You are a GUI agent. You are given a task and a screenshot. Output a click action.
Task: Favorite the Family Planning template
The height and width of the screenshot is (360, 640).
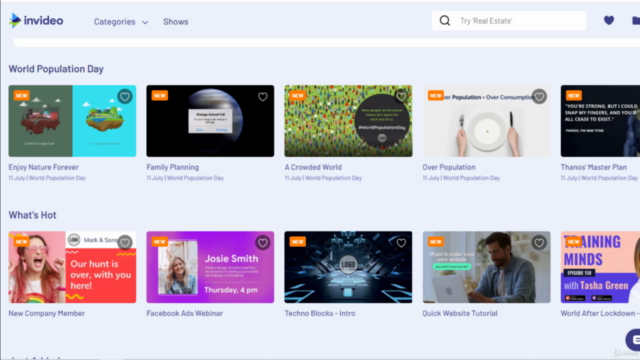tap(263, 97)
